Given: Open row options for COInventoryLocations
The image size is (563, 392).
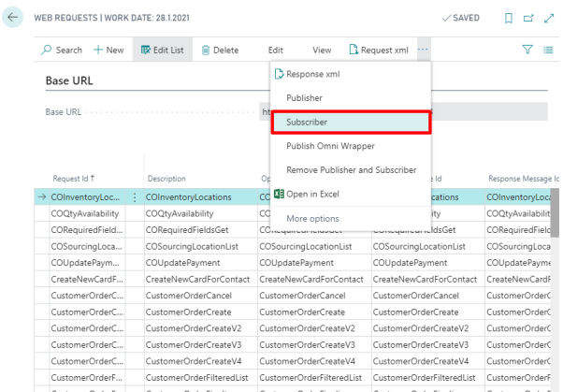Looking at the screenshot, I should pyautogui.click(x=135, y=196).
